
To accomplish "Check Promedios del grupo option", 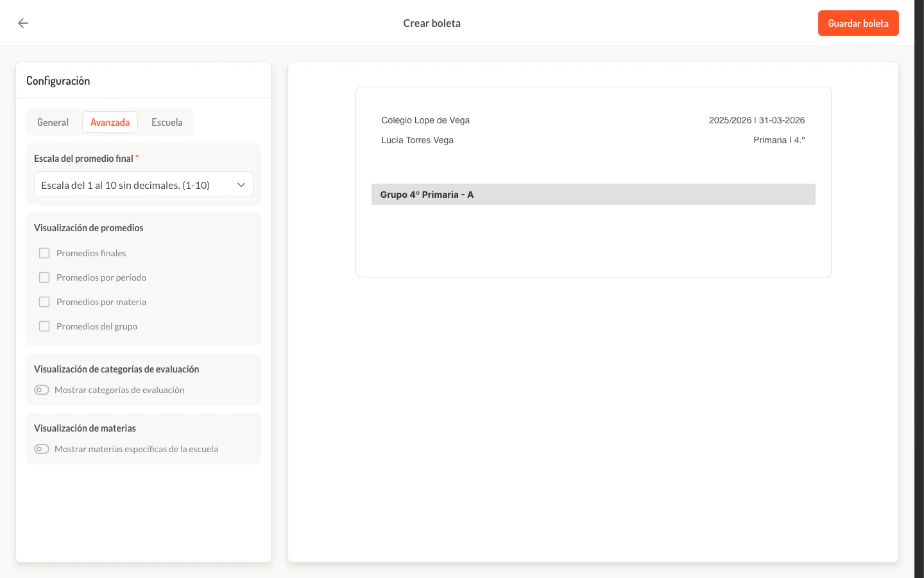I will 44,326.
